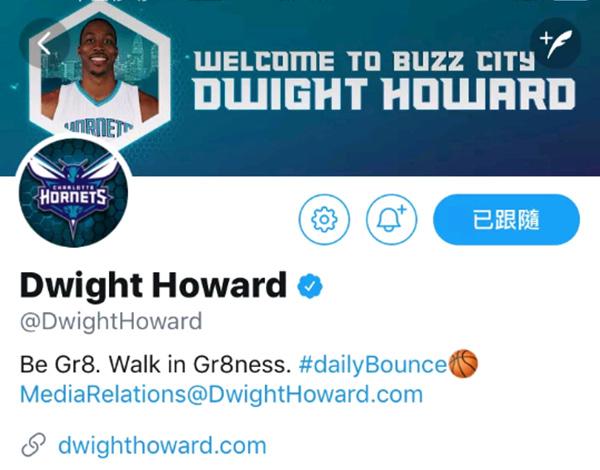
Task: Open the #dailyBounce hashtag
Action: click(x=373, y=364)
